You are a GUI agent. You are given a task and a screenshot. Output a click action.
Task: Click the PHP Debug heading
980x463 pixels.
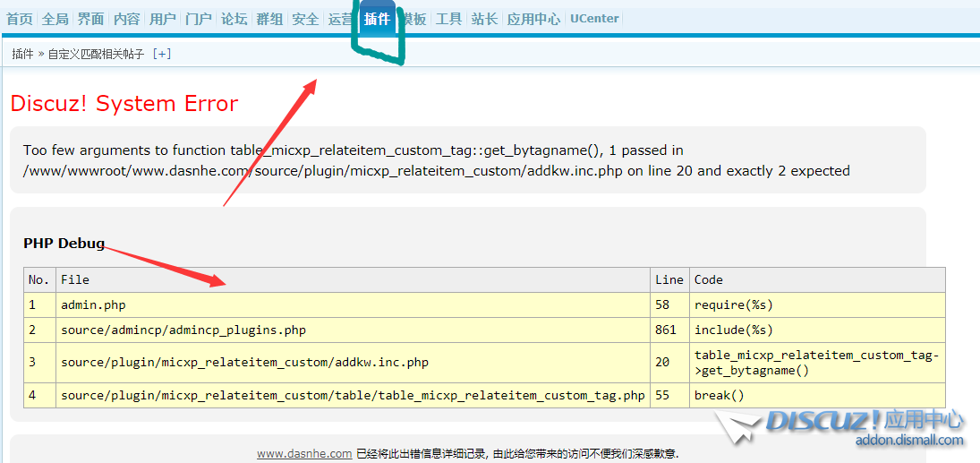pyautogui.click(x=64, y=244)
